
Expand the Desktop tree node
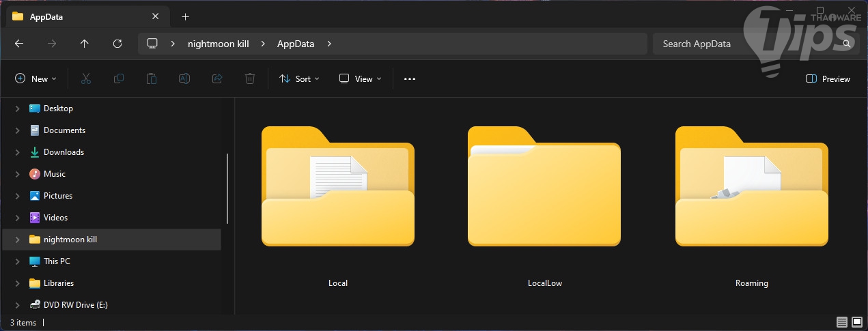(x=17, y=109)
